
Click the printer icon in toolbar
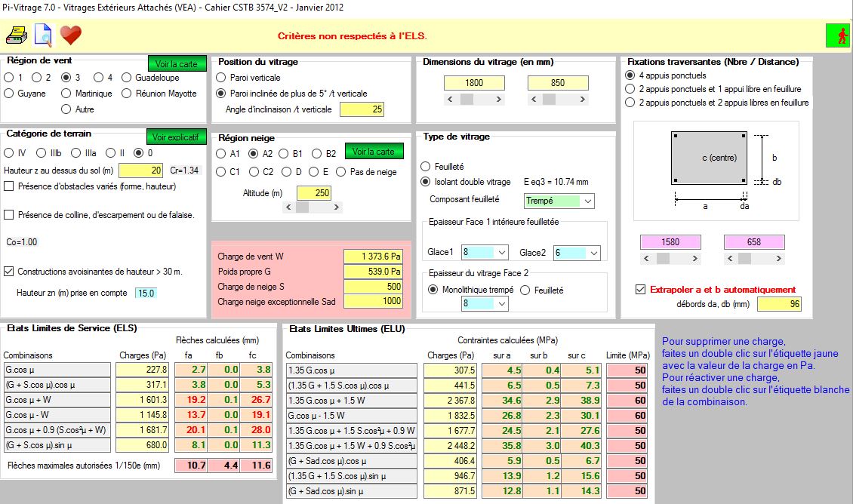[x=17, y=35]
